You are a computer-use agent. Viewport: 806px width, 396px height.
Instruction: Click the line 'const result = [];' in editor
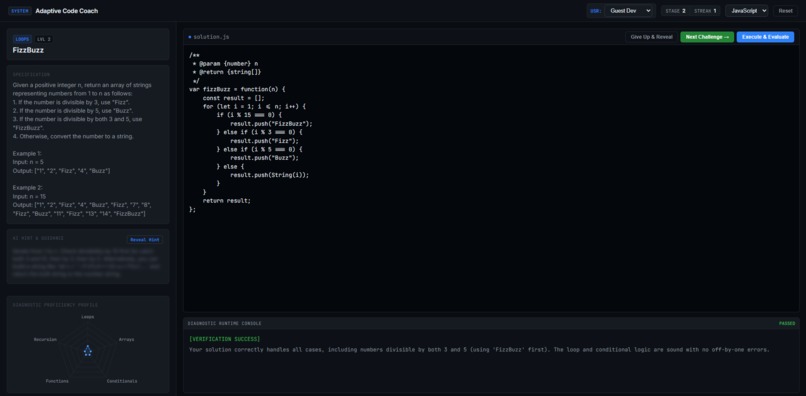233,98
